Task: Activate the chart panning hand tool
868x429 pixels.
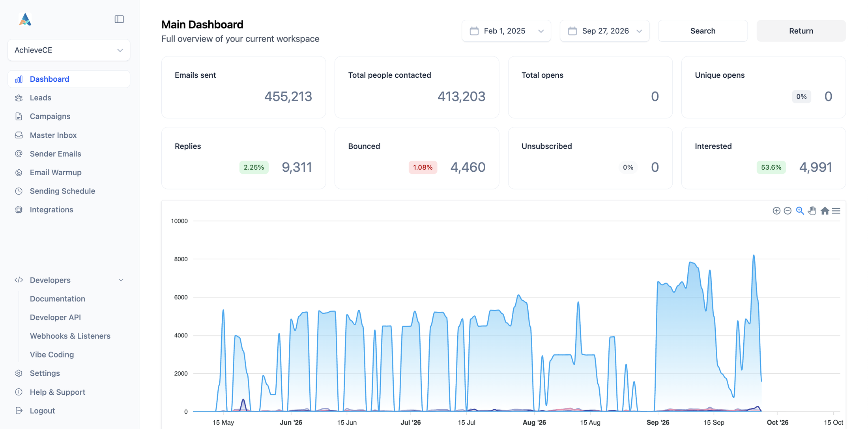Action: click(812, 211)
